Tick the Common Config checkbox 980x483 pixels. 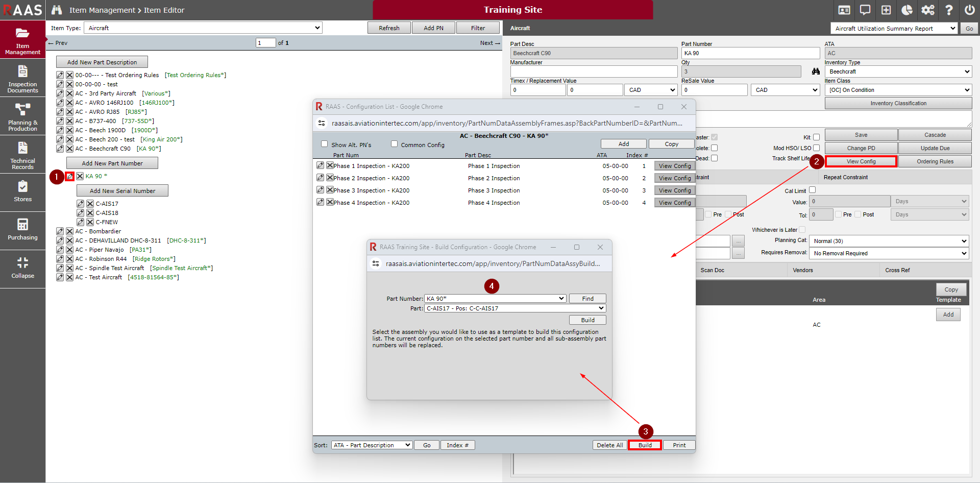point(394,144)
